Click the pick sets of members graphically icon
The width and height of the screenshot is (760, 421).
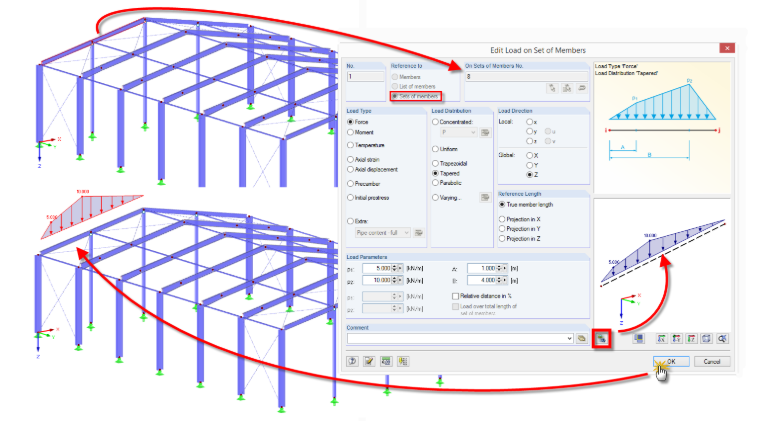pos(552,88)
